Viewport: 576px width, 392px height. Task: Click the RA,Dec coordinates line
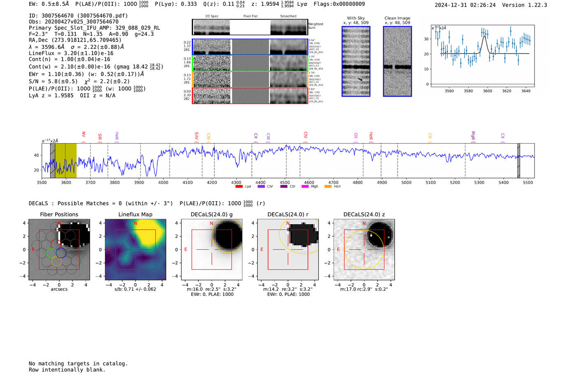pos(75,40)
